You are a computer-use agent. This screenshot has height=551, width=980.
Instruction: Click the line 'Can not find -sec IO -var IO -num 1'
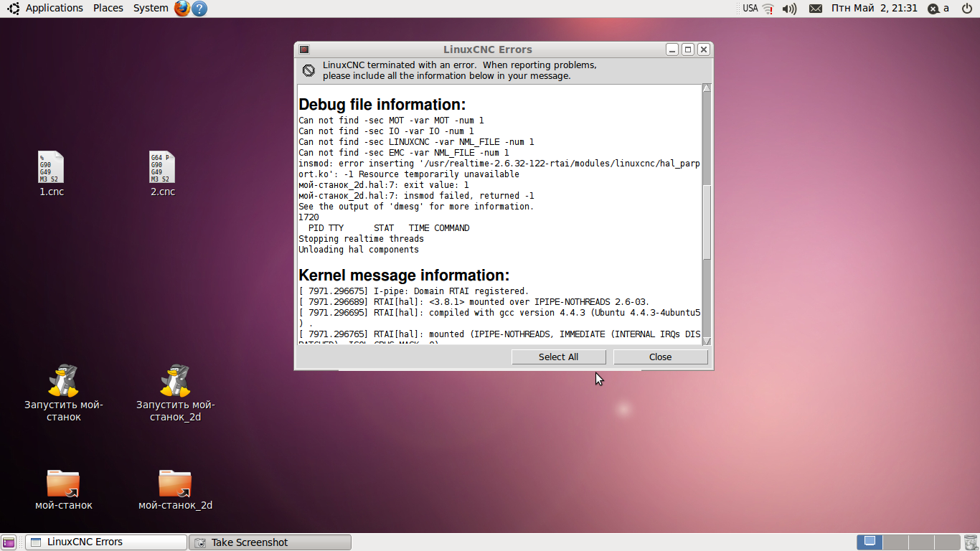(x=386, y=131)
